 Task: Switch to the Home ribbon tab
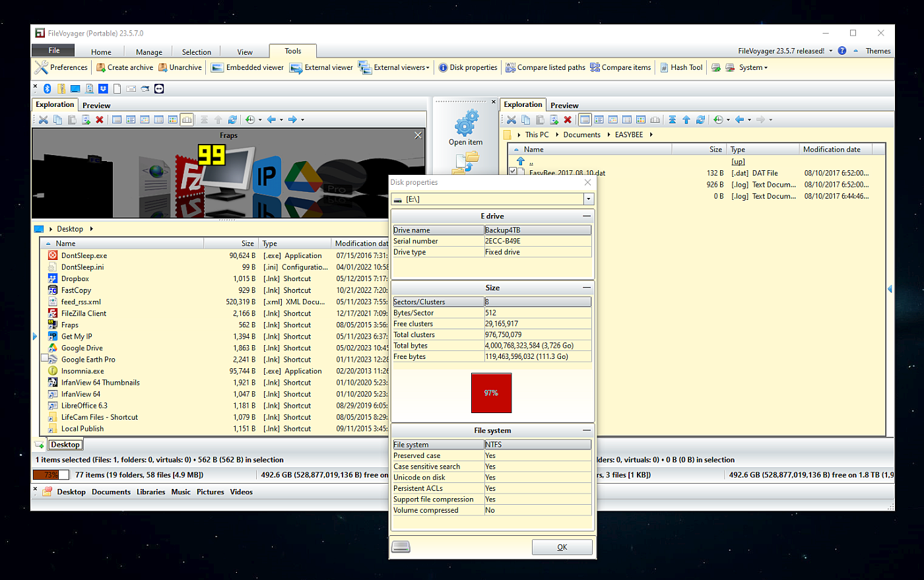[101, 51]
